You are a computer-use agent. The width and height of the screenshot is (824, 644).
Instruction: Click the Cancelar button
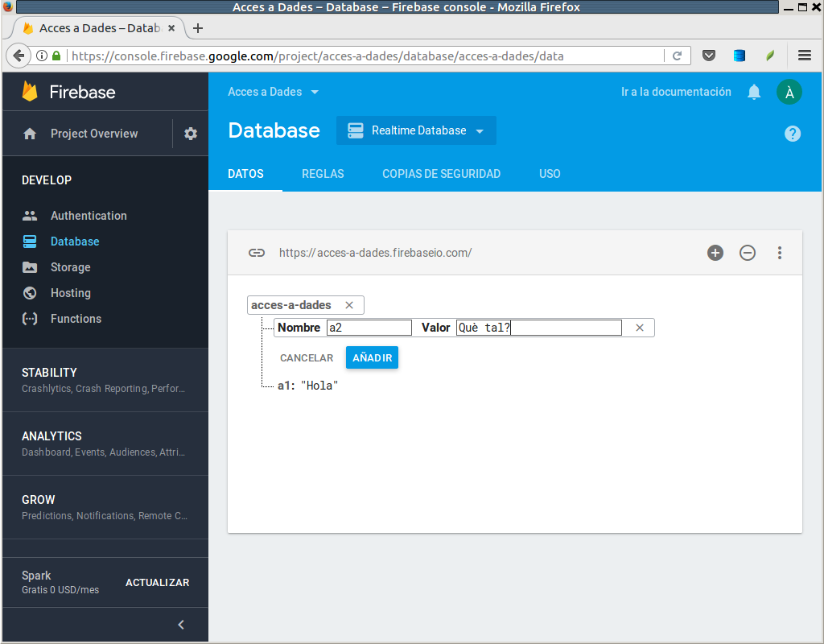point(307,357)
